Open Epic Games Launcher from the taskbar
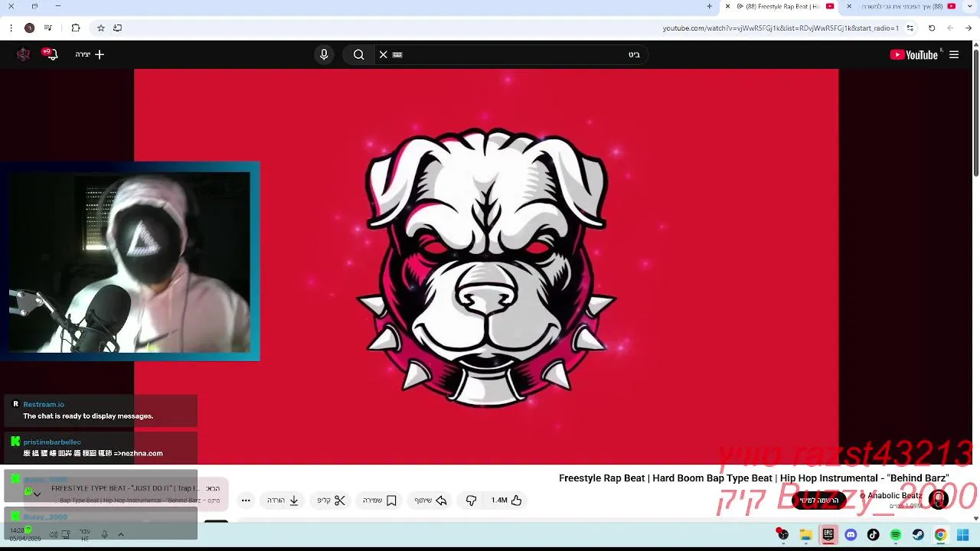The width and height of the screenshot is (980, 551). (828, 535)
